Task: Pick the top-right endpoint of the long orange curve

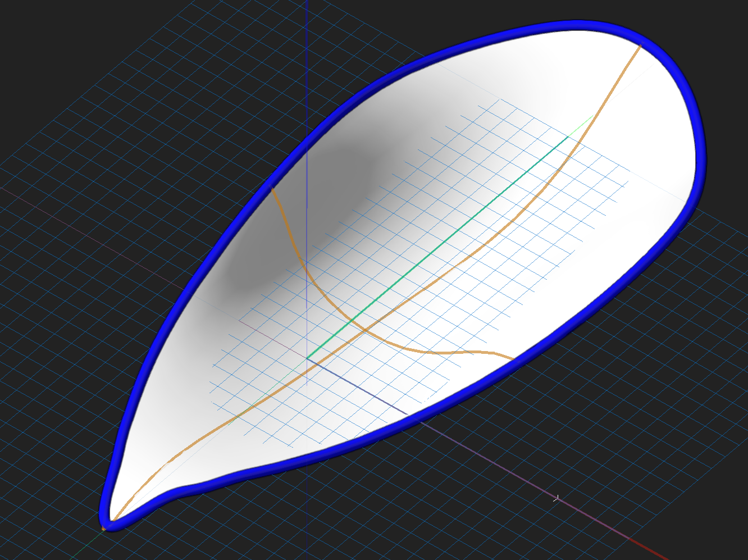Action: click(x=640, y=45)
